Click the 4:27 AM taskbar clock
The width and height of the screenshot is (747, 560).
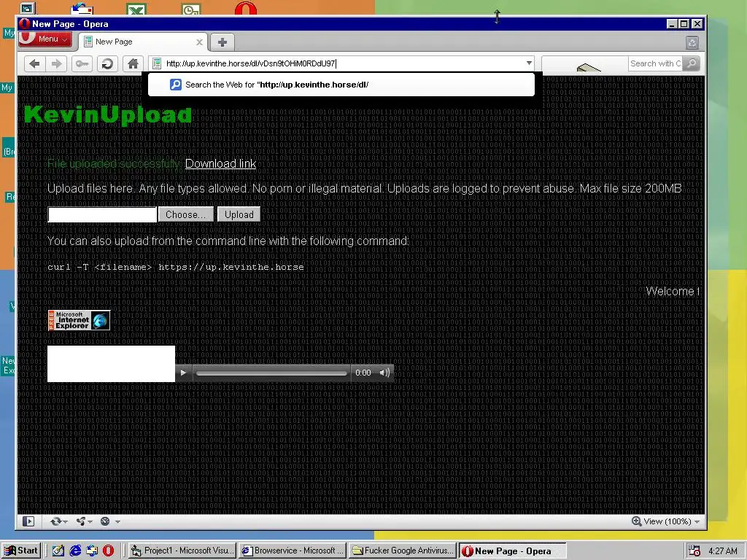[723, 551]
